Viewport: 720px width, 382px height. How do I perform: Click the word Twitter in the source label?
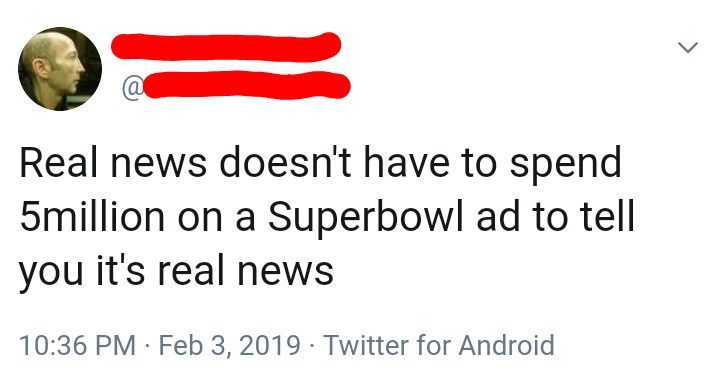click(366, 345)
